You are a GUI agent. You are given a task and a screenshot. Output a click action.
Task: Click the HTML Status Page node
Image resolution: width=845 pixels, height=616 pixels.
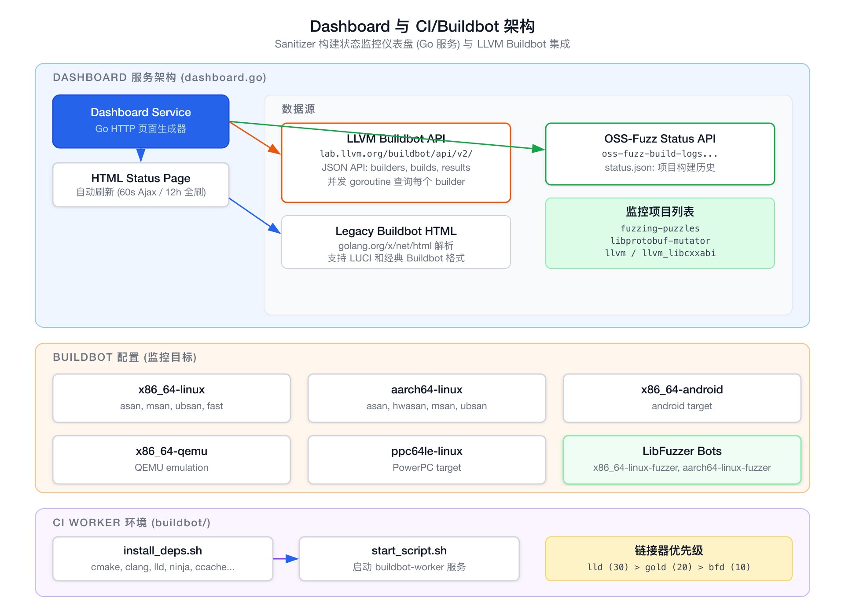(140, 185)
